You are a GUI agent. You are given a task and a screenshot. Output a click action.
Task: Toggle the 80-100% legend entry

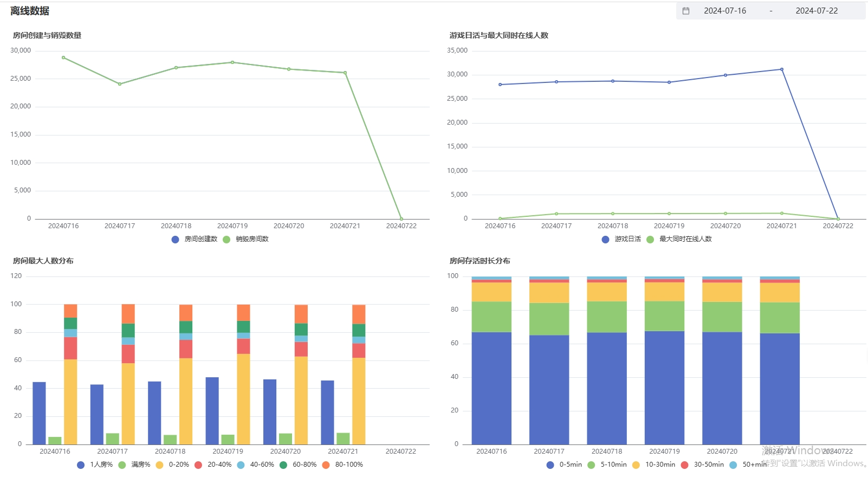342,465
